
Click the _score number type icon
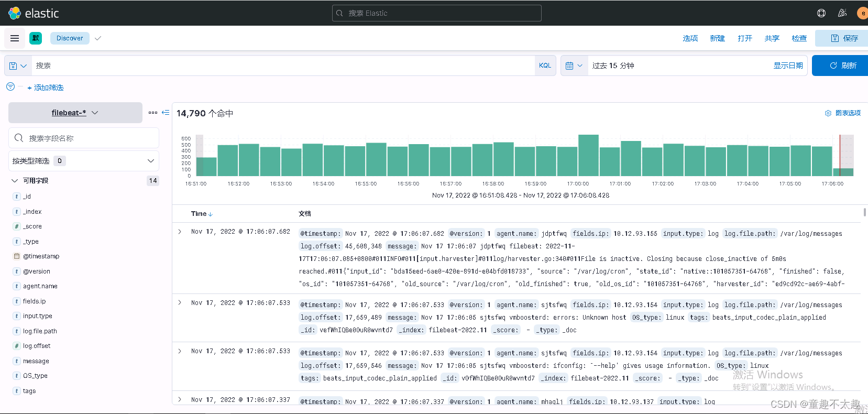tap(17, 226)
